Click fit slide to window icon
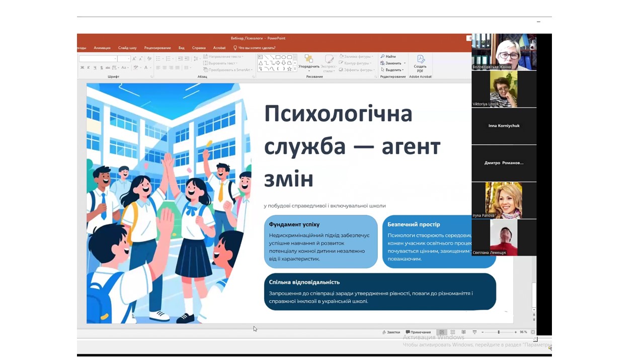This screenshot has width=644, height=362. pyautogui.click(x=533, y=332)
